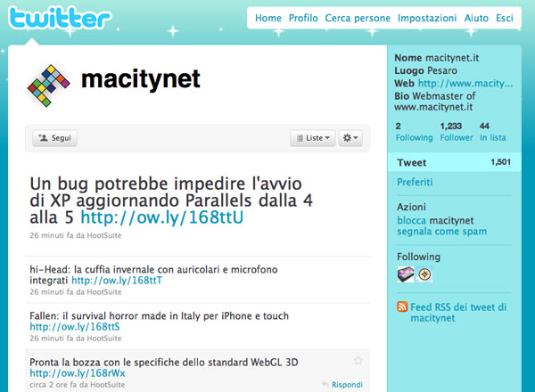
Task: Open Feed RSS dei tweet di macitynet
Action: [x=458, y=313]
